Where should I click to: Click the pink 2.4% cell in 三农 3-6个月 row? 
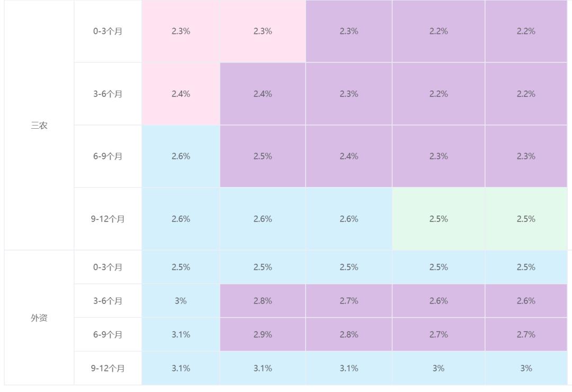pyautogui.click(x=181, y=94)
